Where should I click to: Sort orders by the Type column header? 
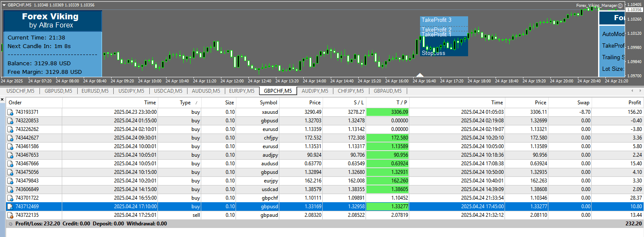(x=185, y=103)
